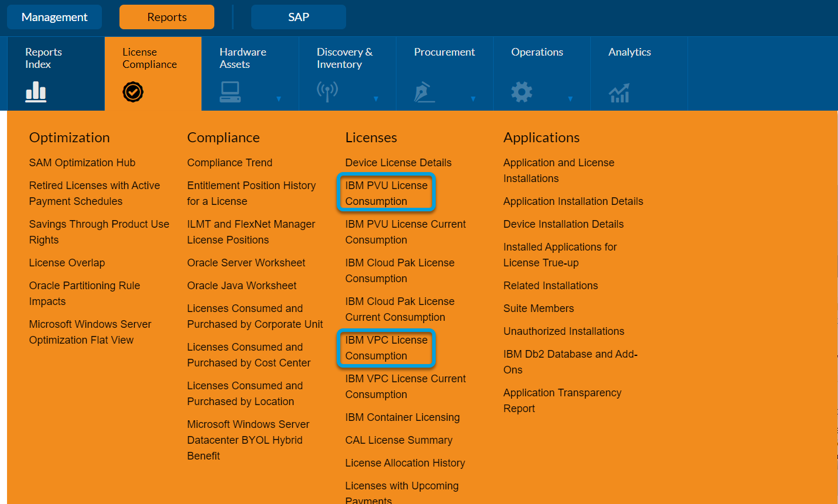This screenshot has height=504, width=838.
Task: Click the Operations gear icon
Action: coord(522,92)
